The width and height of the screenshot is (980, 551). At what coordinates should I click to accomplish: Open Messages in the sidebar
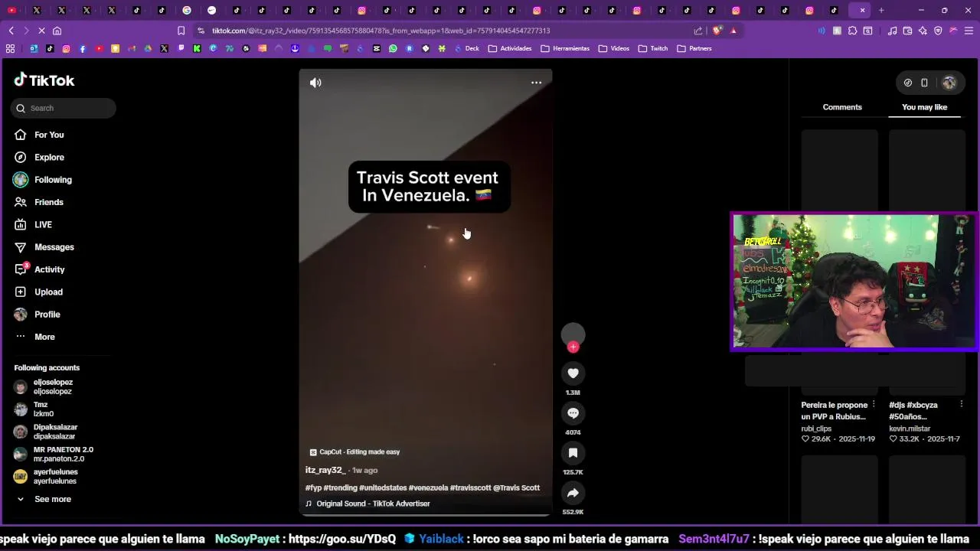pos(54,247)
